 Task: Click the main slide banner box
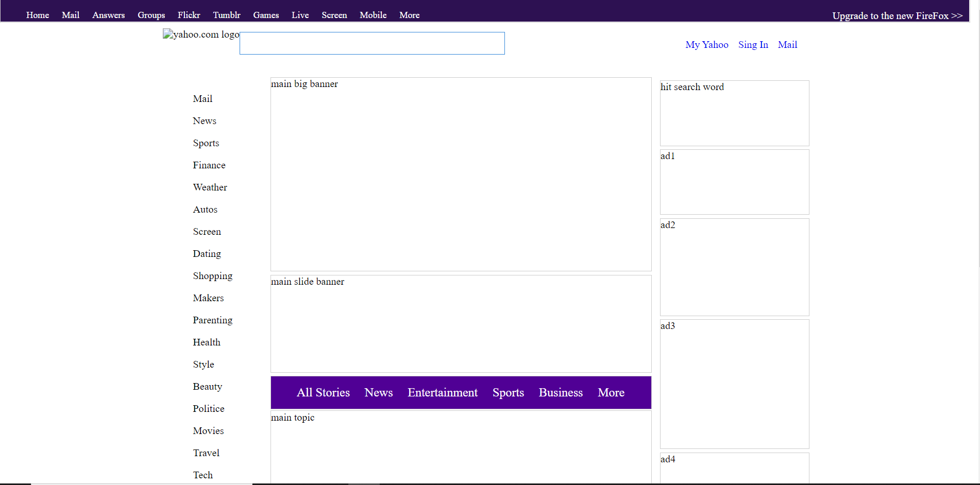click(461, 324)
